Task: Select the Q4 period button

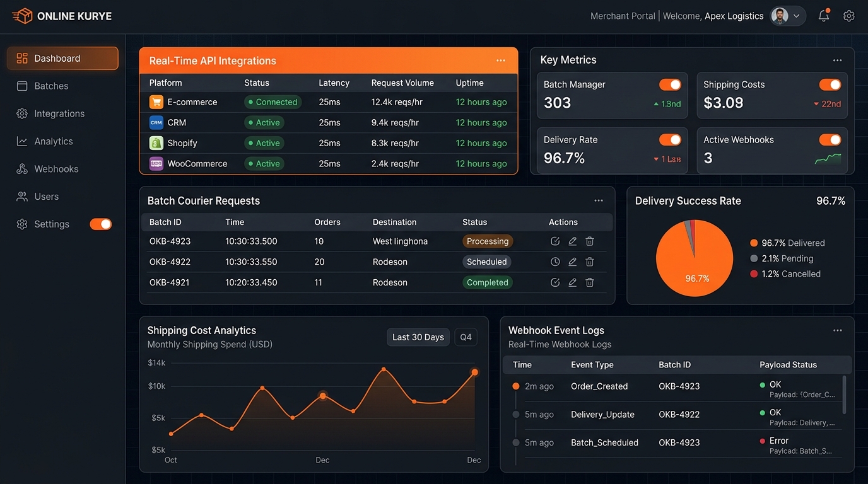Action: [466, 337]
